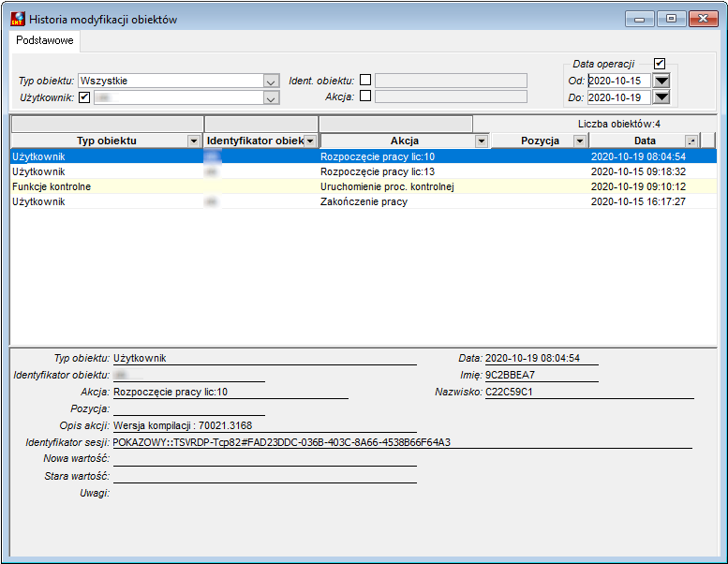
Task: Click the Nazwisko value C22C59C1
Action: click(509, 392)
